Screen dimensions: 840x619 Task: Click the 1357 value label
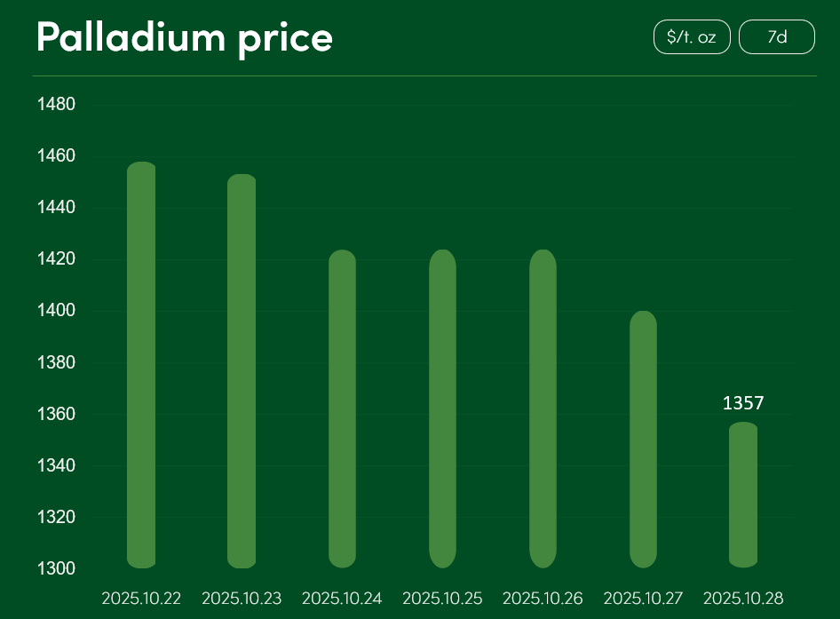point(743,403)
